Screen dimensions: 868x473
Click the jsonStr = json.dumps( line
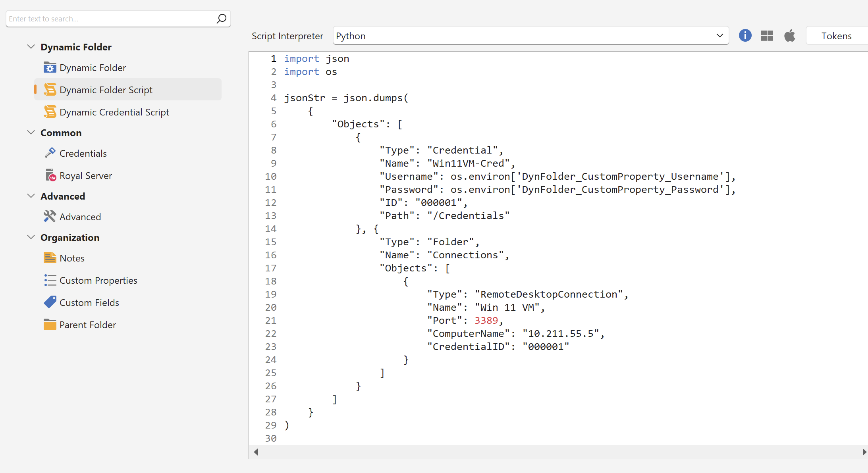click(346, 98)
